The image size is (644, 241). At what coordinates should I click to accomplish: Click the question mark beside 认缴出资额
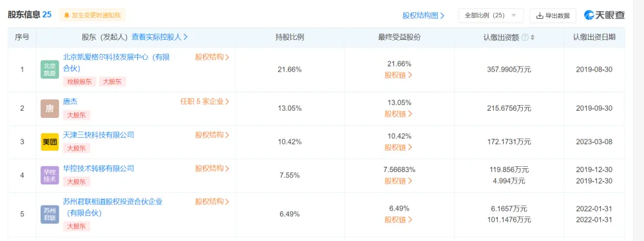[x=524, y=37]
